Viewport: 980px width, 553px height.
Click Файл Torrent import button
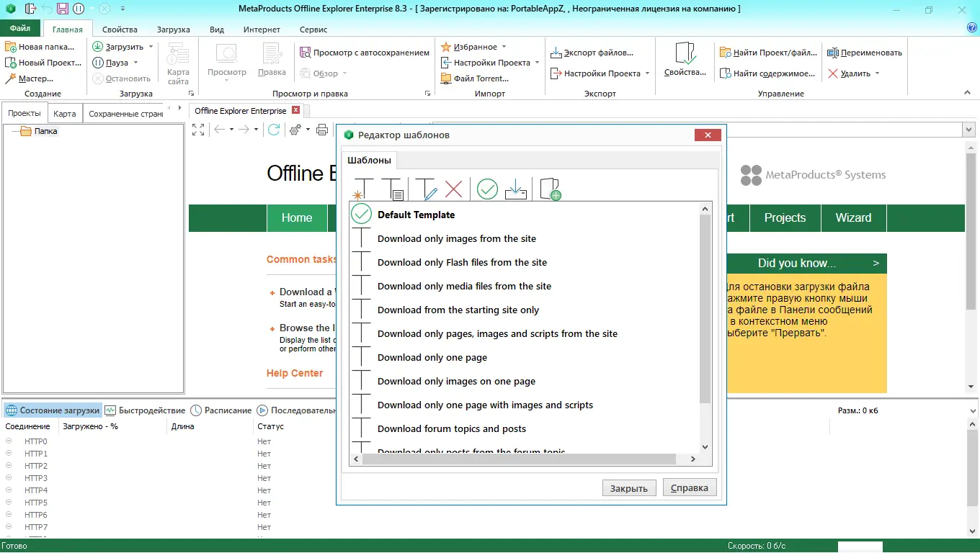pos(475,78)
